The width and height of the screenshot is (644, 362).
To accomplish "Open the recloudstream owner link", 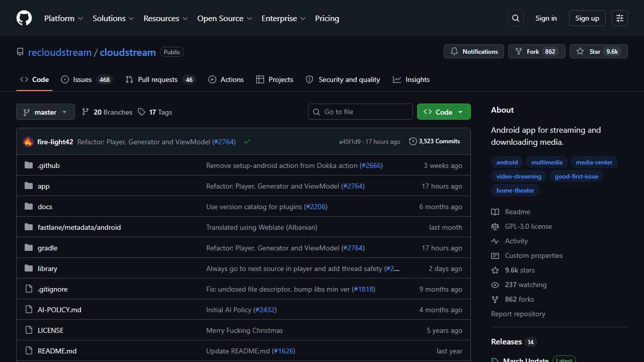I will coord(60,52).
